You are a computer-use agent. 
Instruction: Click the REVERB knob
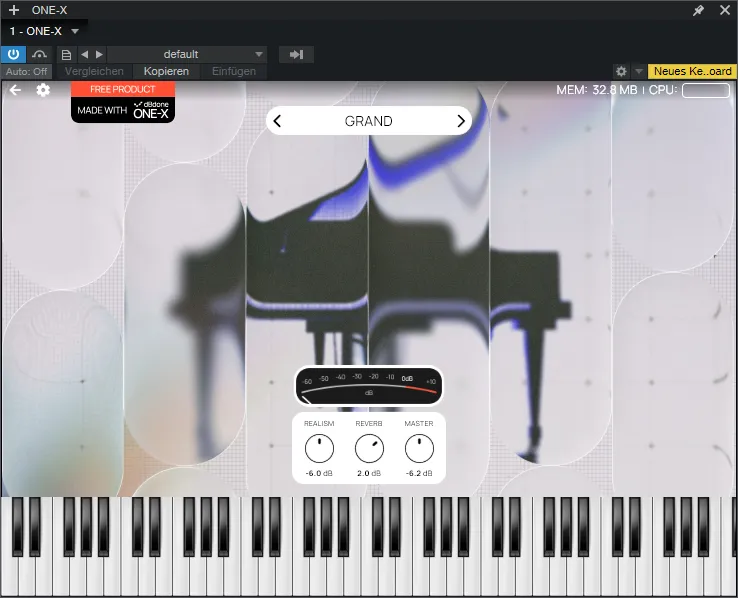click(x=369, y=448)
